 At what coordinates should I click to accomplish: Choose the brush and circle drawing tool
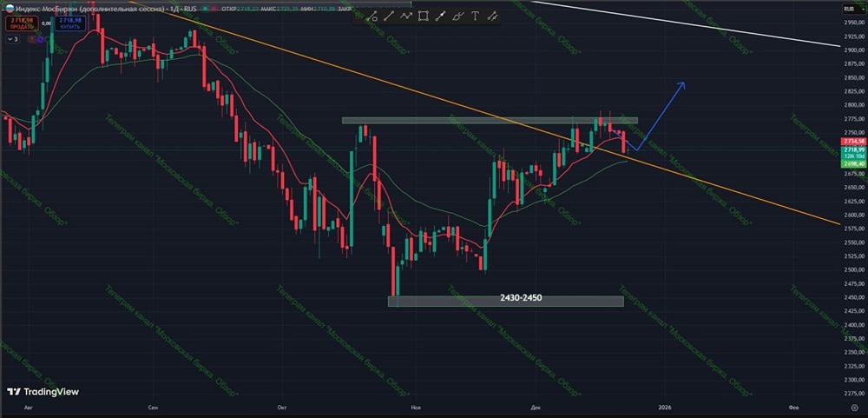coord(372,17)
